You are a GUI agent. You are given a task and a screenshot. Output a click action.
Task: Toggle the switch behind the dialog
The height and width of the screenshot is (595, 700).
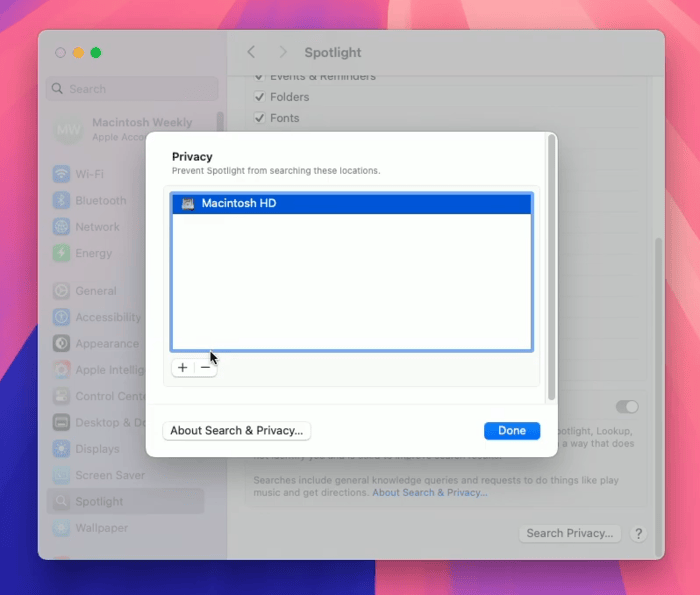point(627,407)
